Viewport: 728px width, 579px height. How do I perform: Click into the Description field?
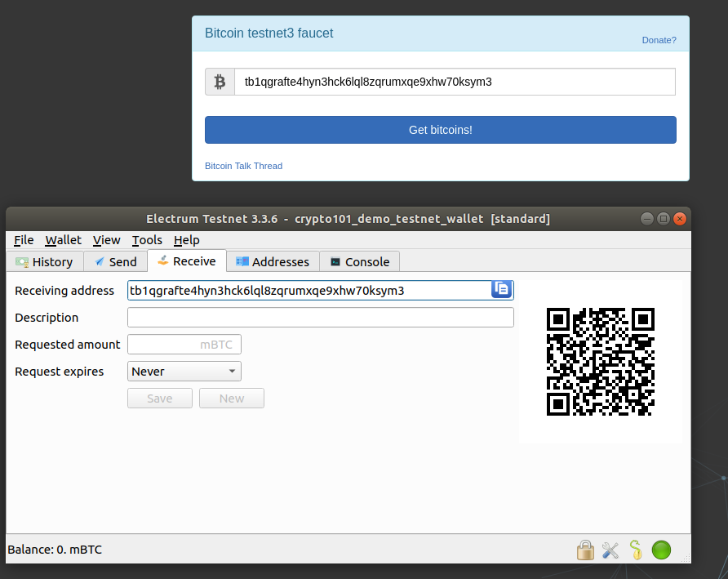[x=321, y=318]
